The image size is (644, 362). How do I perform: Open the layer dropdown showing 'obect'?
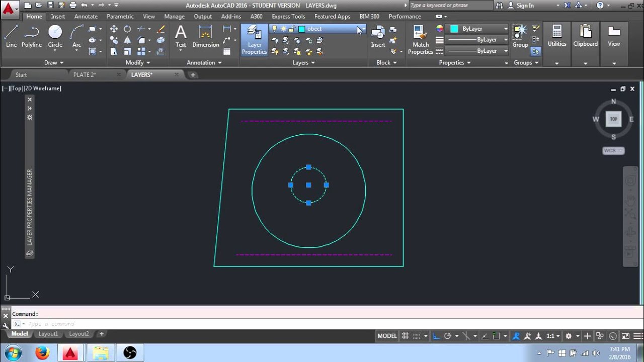click(x=318, y=29)
